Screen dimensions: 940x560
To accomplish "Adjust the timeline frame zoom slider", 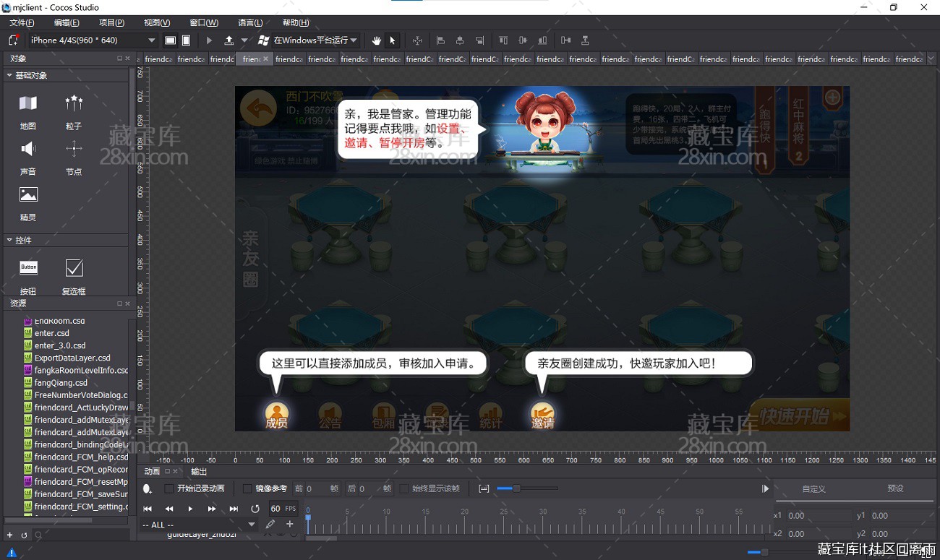I will 516,488.
